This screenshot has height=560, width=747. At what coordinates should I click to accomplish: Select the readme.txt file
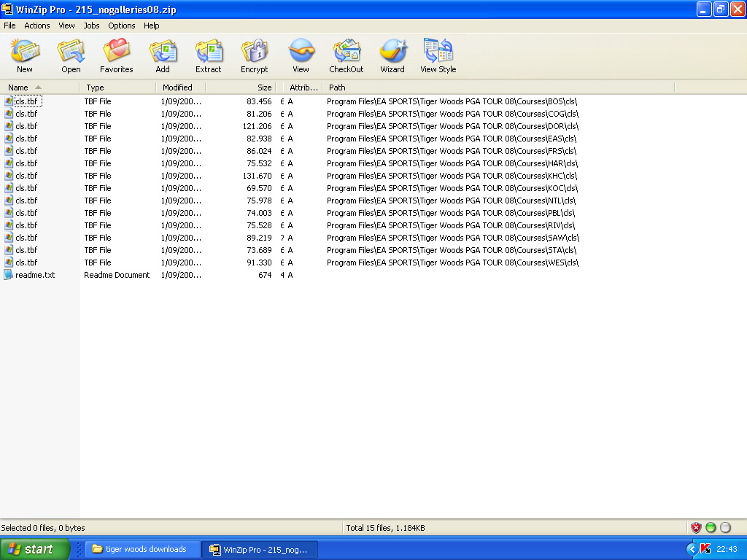(34, 275)
